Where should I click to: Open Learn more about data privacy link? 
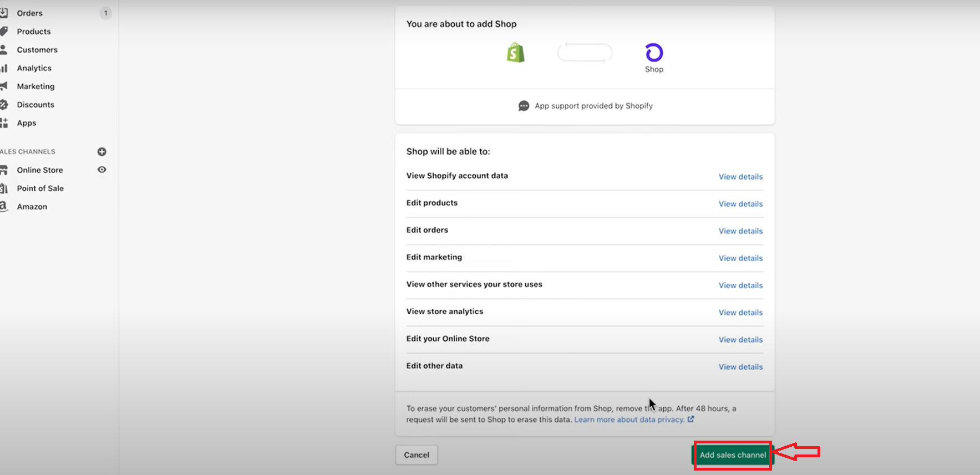point(629,420)
